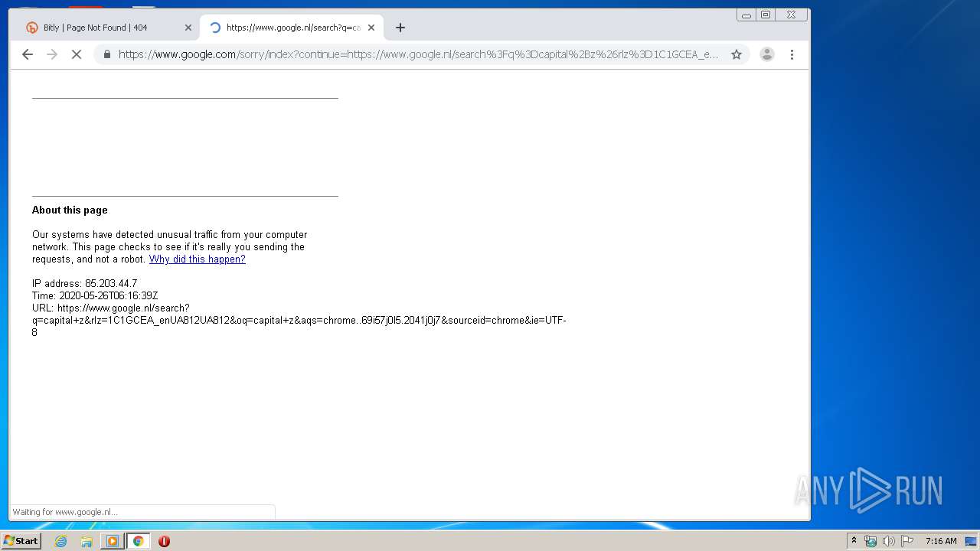
Task: Bookmark this page with the star icon
Action: coord(737,54)
